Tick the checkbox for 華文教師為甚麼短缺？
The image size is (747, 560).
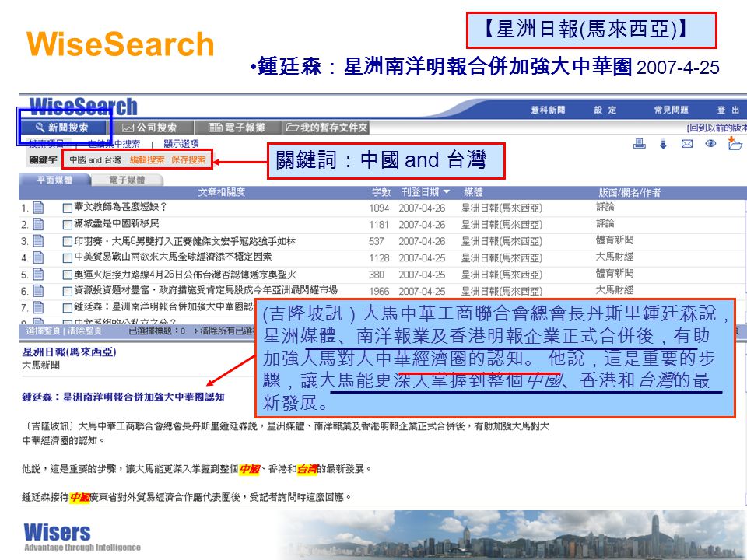pyautogui.click(x=67, y=208)
